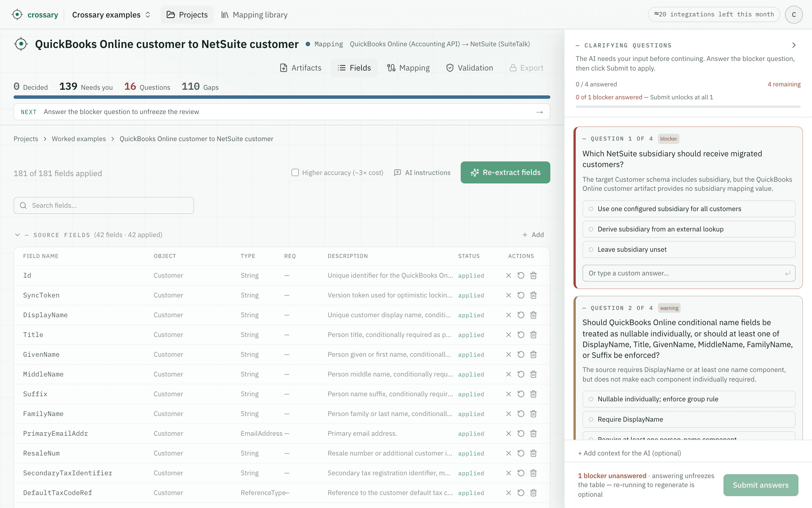The height and width of the screenshot is (508, 812).
Task: Open the Mapping library
Action: pos(254,14)
